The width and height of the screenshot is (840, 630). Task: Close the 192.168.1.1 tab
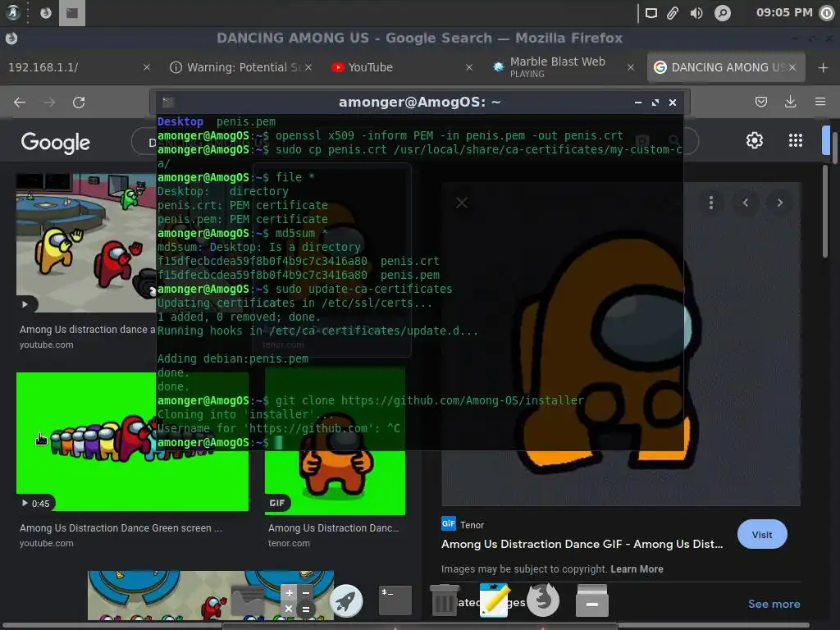(147, 67)
